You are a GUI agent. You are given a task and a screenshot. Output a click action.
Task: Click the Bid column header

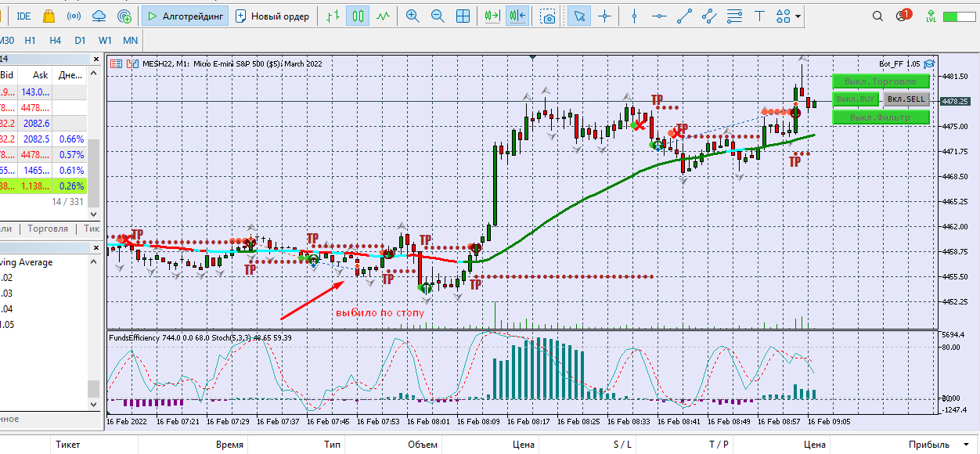[x=7, y=75]
